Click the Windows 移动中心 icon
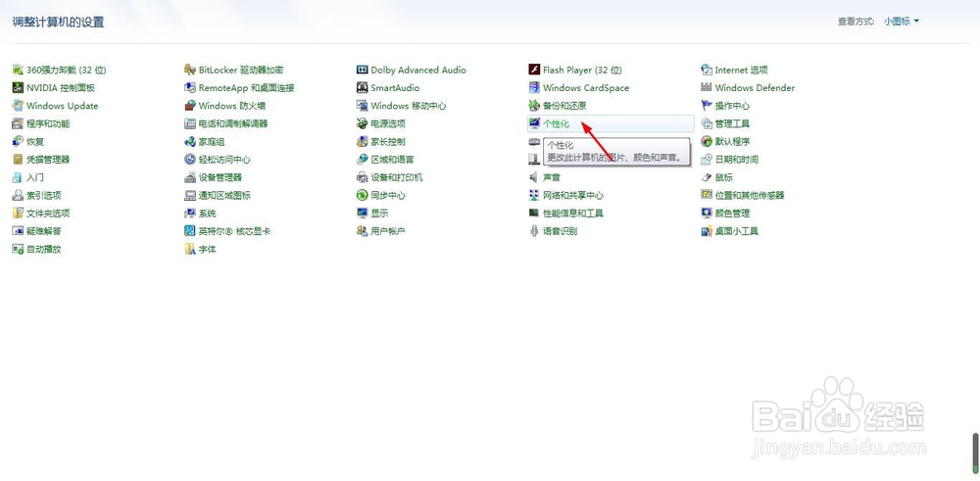The width and height of the screenshot is (980, 481). click(362, 106)
